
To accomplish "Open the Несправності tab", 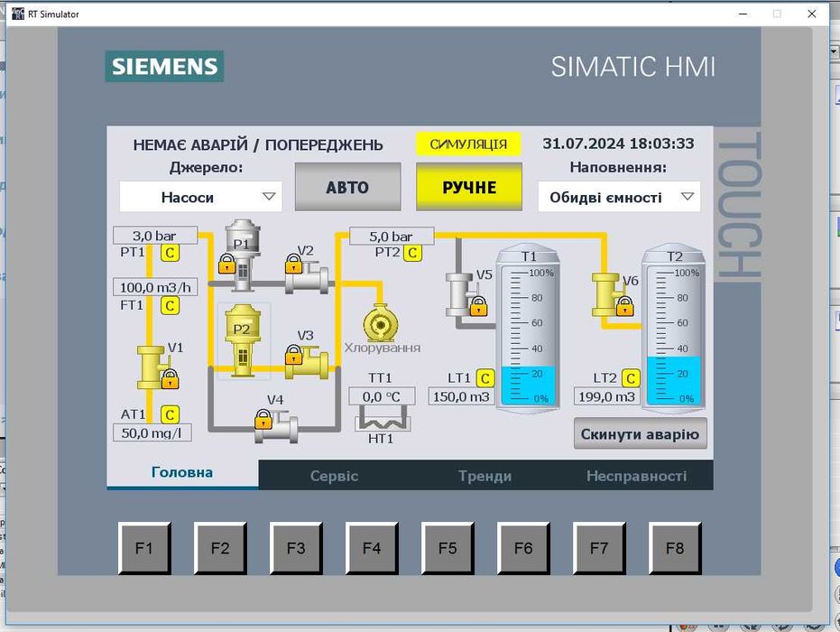I will [636, 476].
